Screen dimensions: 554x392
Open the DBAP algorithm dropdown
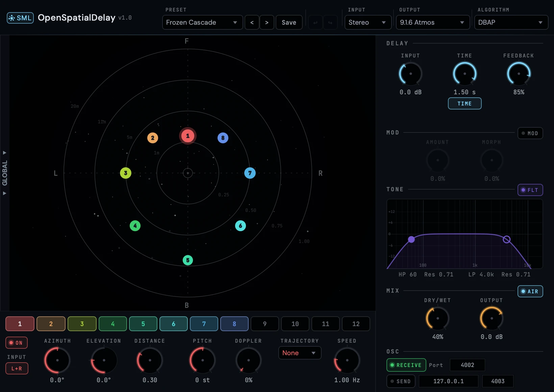(x=511, y=22)
